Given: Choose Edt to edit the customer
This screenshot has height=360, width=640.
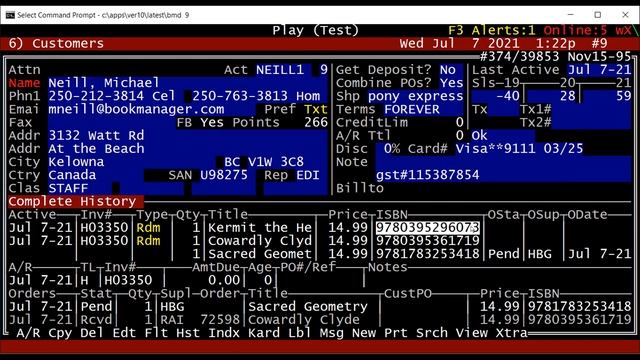Looking at the screenshot, I should (x=124, y=333).
